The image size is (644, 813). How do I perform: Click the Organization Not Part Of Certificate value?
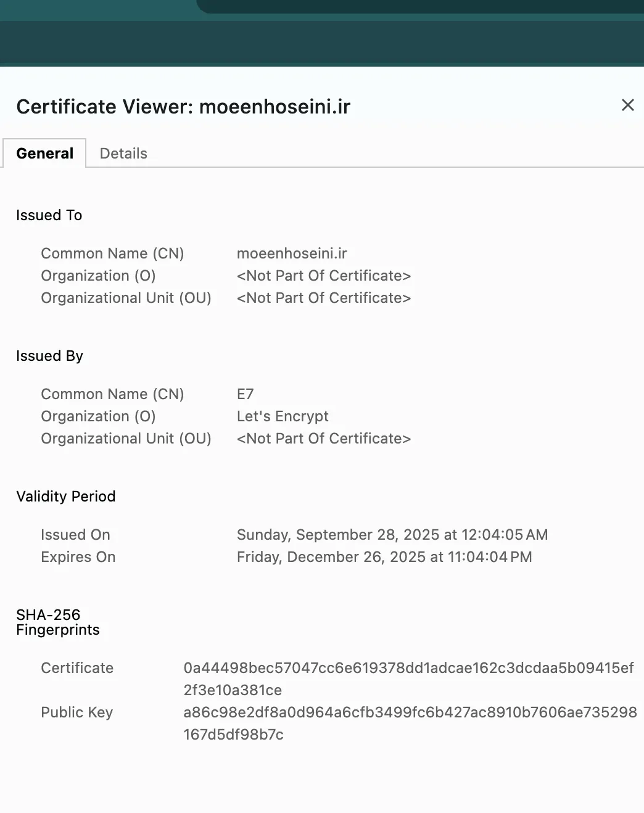[324, 275]
